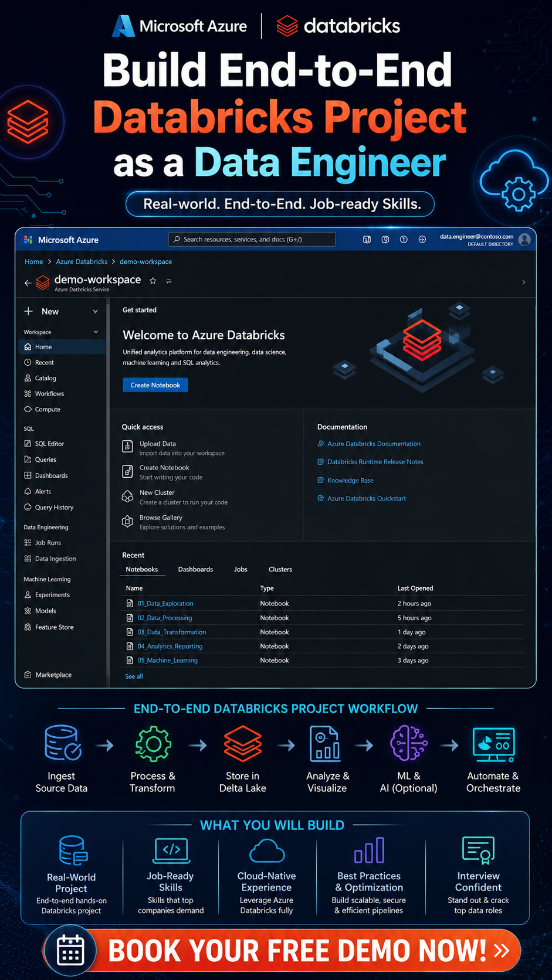This screenshot has width=552, height=980.
Task: Click the Recent clock icon
Action: pyautogui.click(x=28, y=363)
